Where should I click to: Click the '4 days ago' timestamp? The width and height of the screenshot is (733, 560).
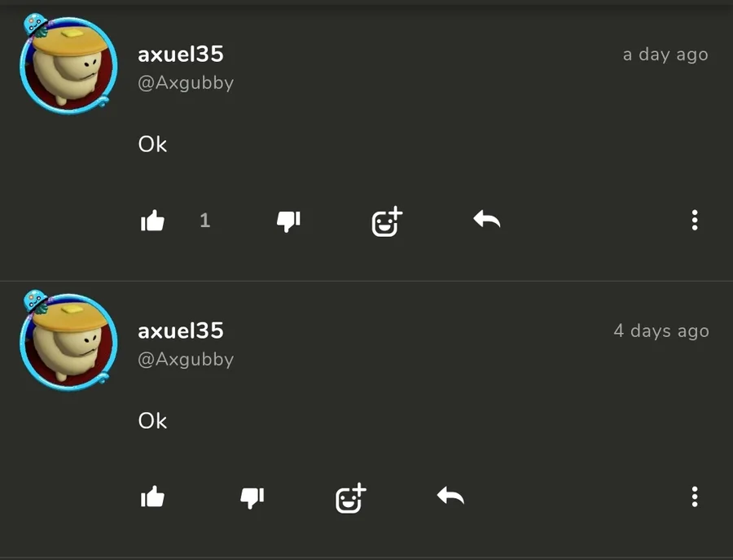click(661, 331)
